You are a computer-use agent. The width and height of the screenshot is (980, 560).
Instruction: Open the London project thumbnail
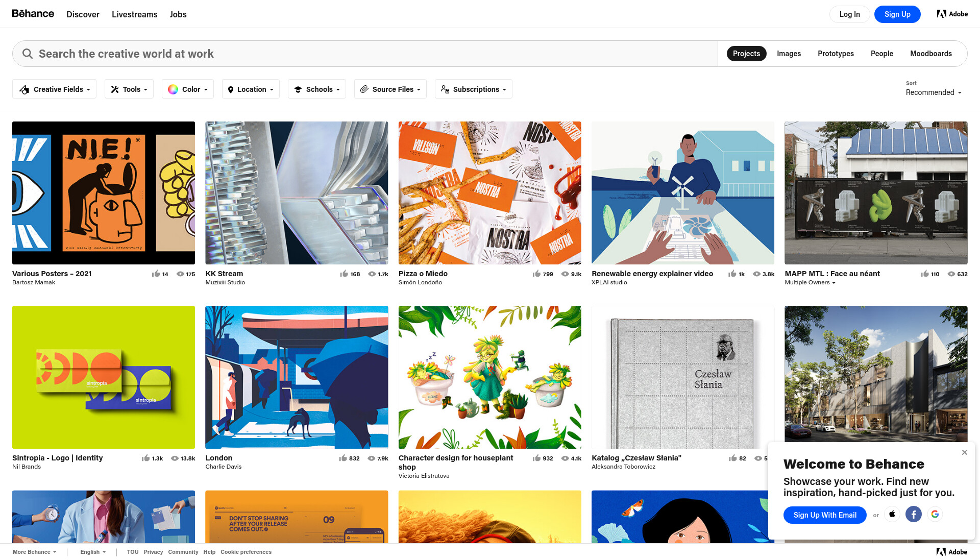(297, 377)
